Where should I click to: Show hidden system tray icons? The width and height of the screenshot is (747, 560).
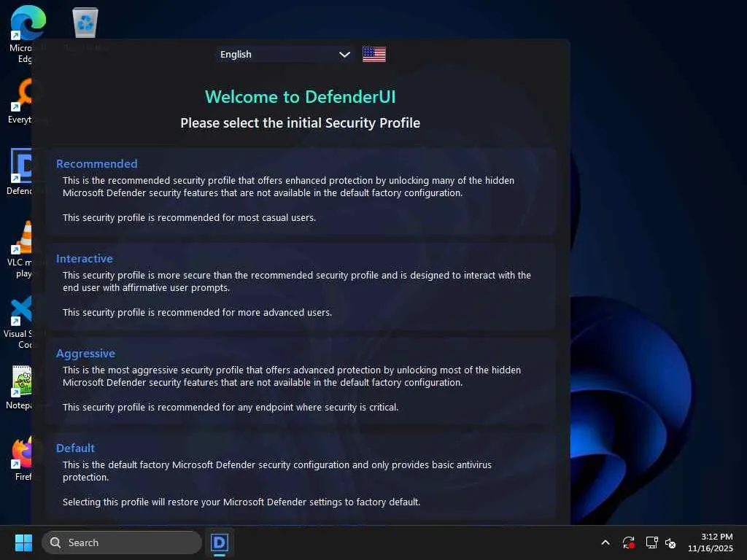coord(605,542)
